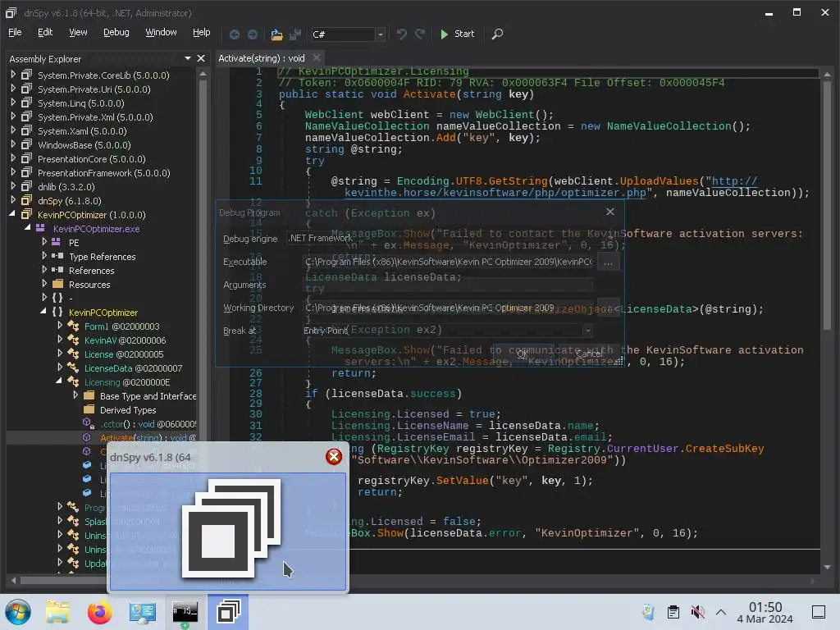
Task: Click the Undo toolbar icon
Action: click(401, 34)
